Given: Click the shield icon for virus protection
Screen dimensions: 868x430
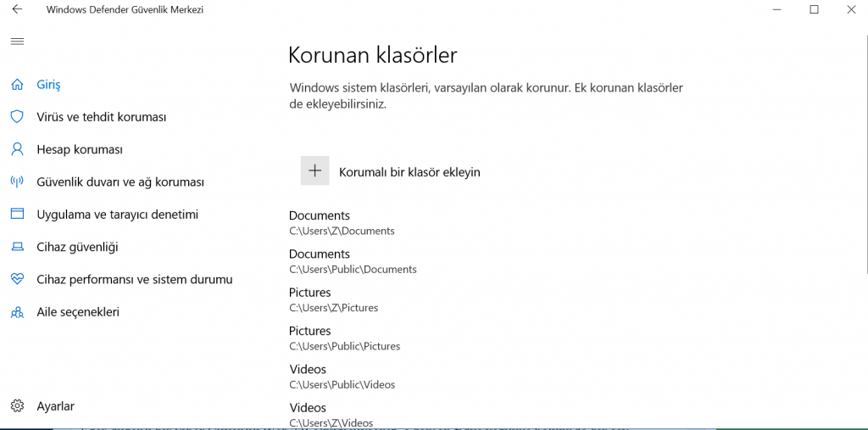Looking at the screenshot, I should [x=17, y=117].
